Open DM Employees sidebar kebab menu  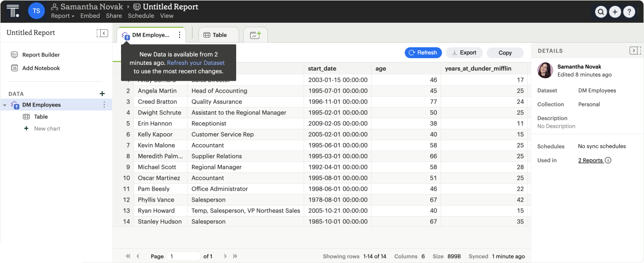(x=104, y=105)
